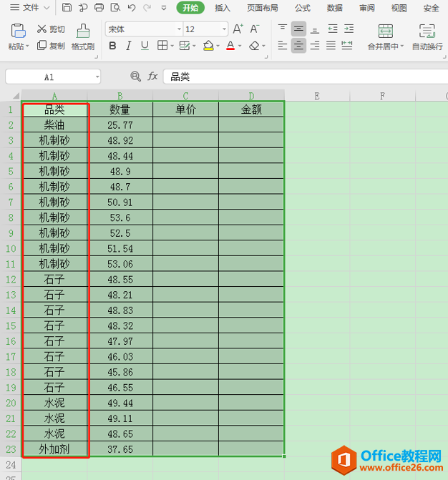Align text to bottom of cell
Screen dimensions: 448x480
(314, 29)
